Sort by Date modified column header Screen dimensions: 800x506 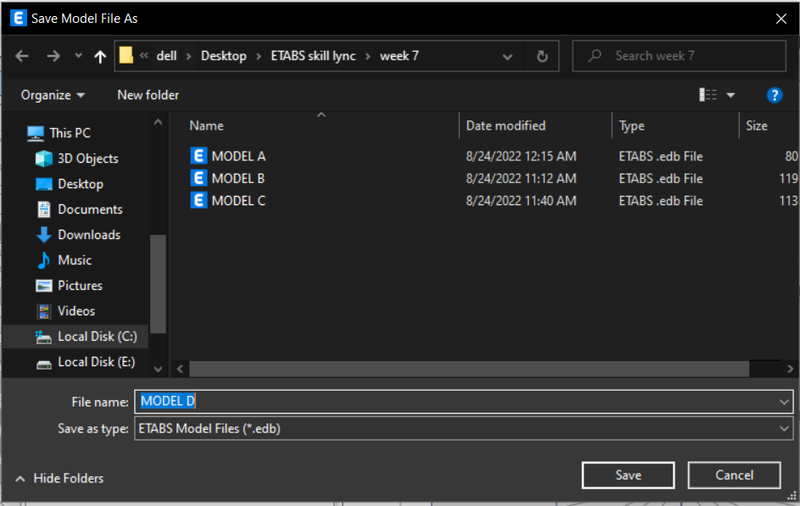[506, 125]
